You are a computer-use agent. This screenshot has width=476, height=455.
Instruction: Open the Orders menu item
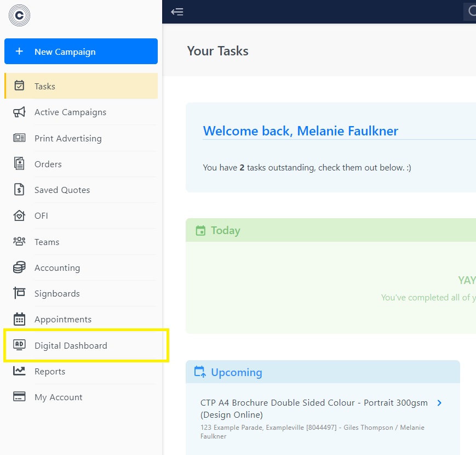tap(81, 164)
